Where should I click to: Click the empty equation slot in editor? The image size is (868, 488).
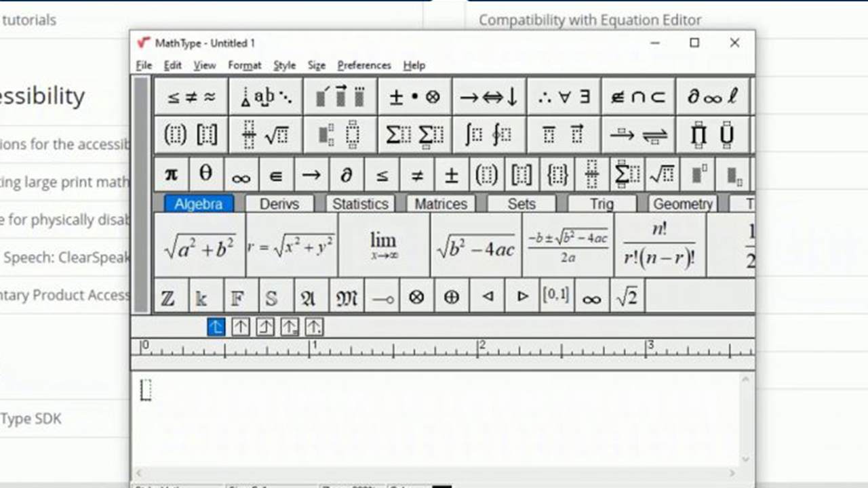[146, 390]
